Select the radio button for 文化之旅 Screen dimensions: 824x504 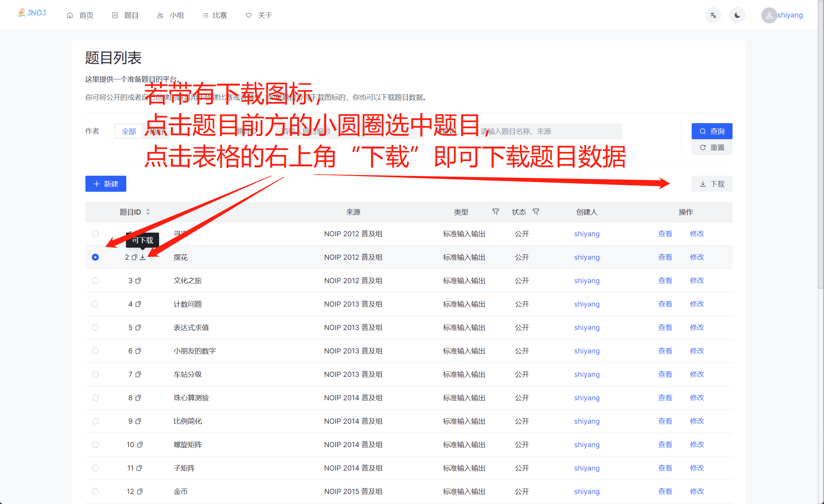click(x=95, y=280)
